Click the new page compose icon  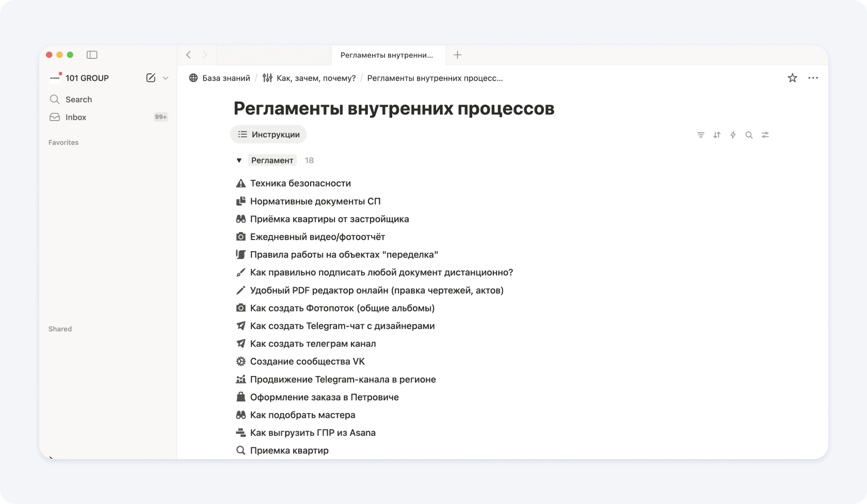[x=151, y=78]
